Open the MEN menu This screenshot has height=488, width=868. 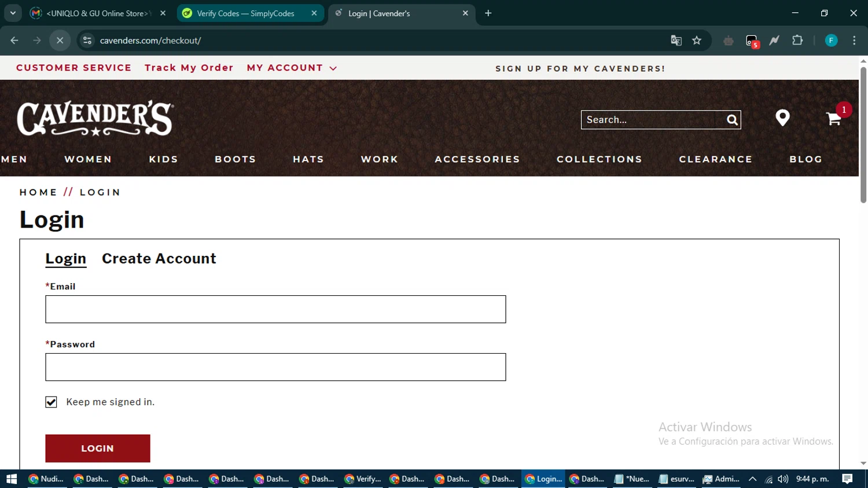click(x=14, y=159)
